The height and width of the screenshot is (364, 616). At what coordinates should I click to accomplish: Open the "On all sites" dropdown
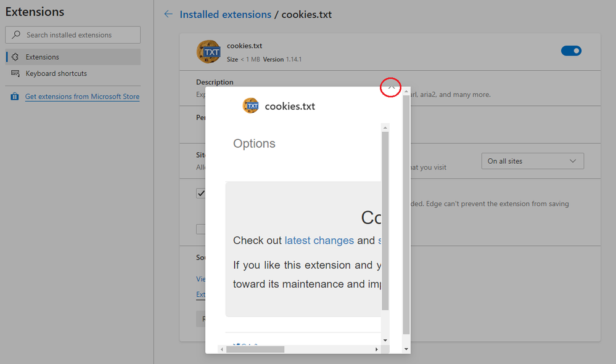[x=532, y=161]
